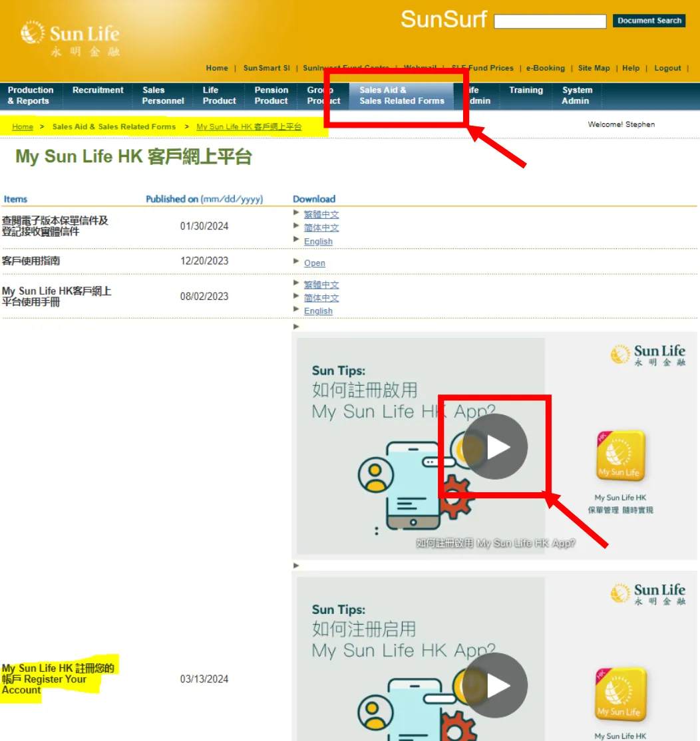The image size is (700, 741).
Task: Open the System Admin menu
Action: [577, 96]
